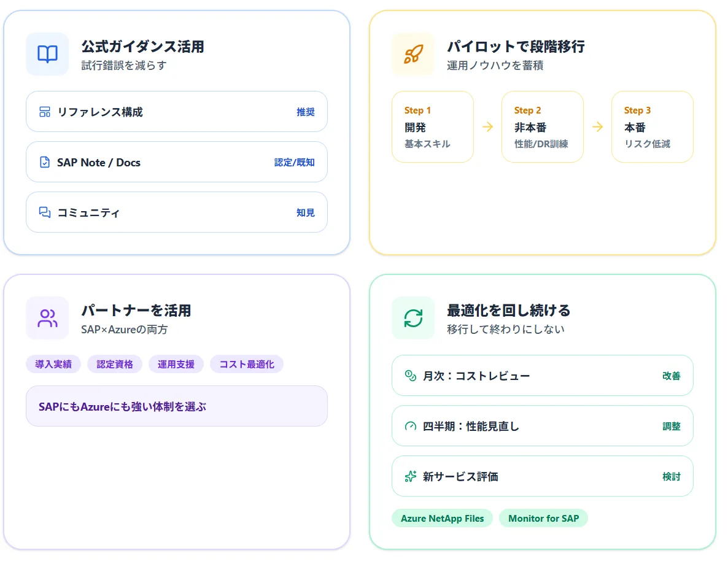Click the diagram icon beside リファレンス構成
The height and width of the screenshot is (561, 728).
point(45,112)
